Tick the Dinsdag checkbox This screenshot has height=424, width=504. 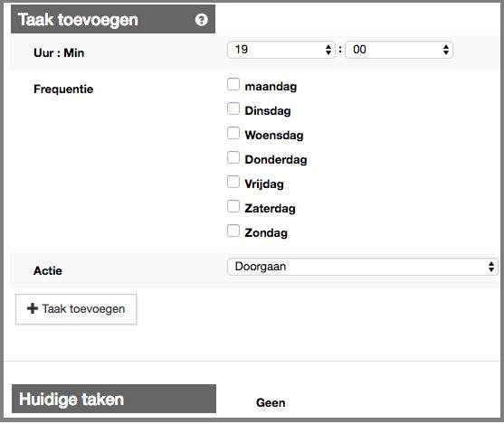click(x=233, y=108)
